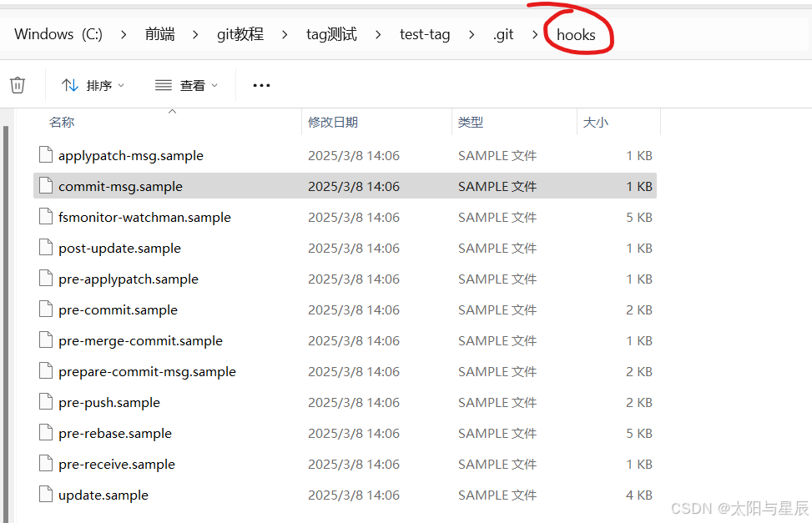Sort files by the 修改日期 column

pos(332,122)
